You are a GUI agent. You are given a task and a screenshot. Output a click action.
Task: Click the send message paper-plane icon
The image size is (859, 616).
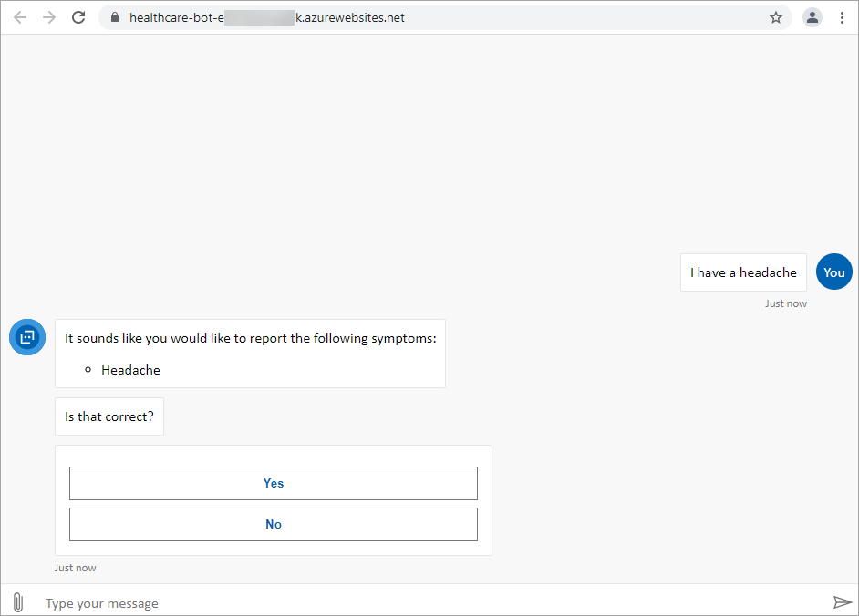843,601
